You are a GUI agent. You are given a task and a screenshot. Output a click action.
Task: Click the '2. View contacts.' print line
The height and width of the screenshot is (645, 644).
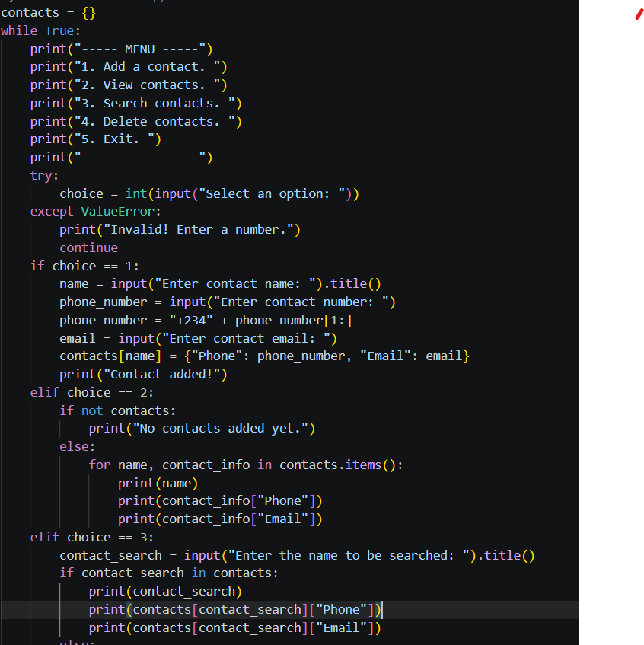(129, 85)
